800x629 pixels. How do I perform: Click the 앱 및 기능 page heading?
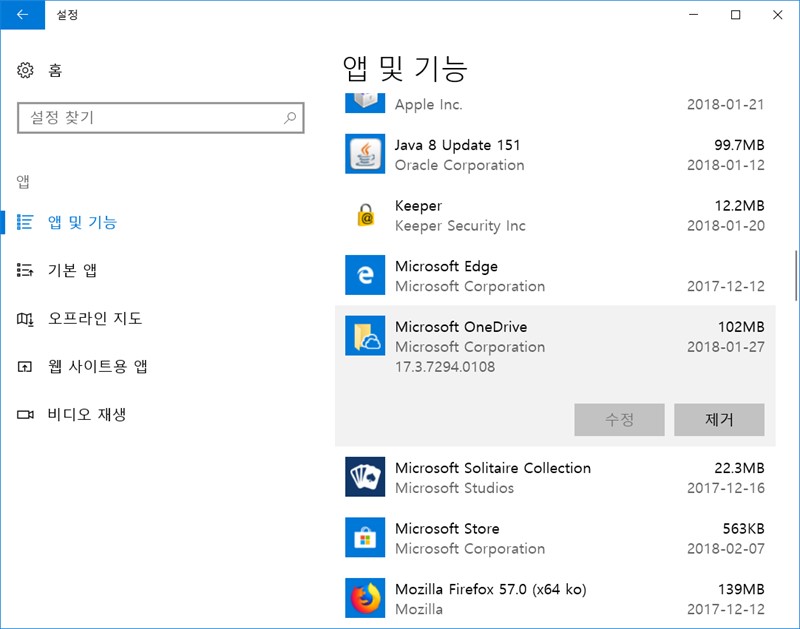click(405, 69)
